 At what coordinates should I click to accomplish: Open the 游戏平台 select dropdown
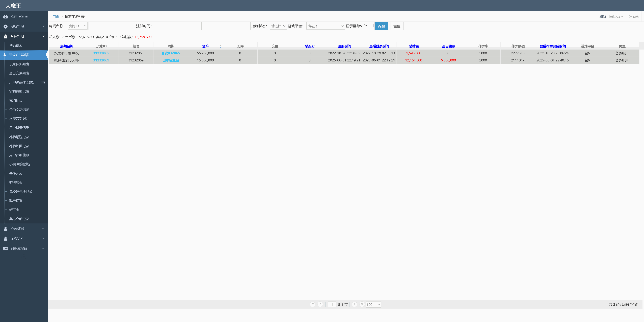325,26
